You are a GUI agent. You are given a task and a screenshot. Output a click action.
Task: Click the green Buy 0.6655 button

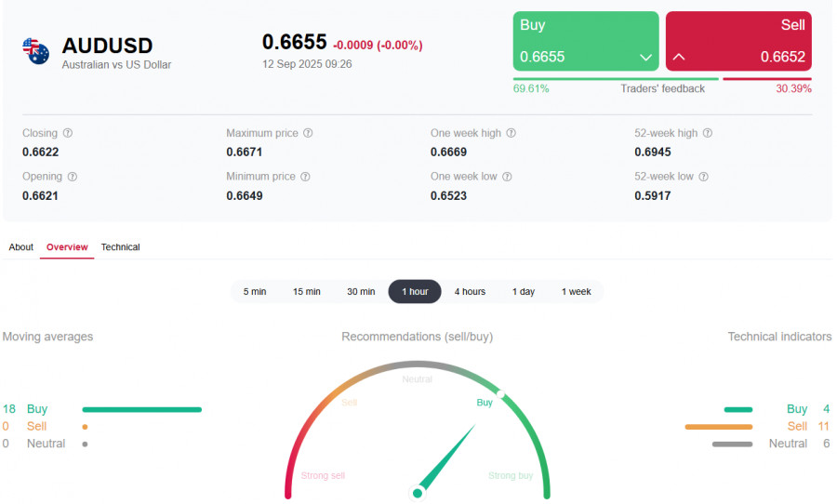[586, 41]
